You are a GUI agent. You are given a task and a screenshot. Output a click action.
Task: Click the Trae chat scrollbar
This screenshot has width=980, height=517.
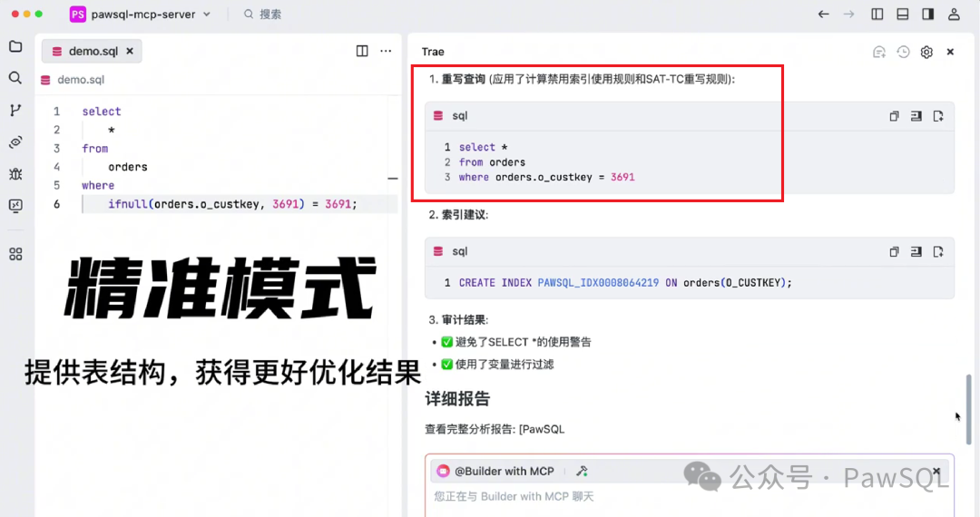click(x=969, y=409)
